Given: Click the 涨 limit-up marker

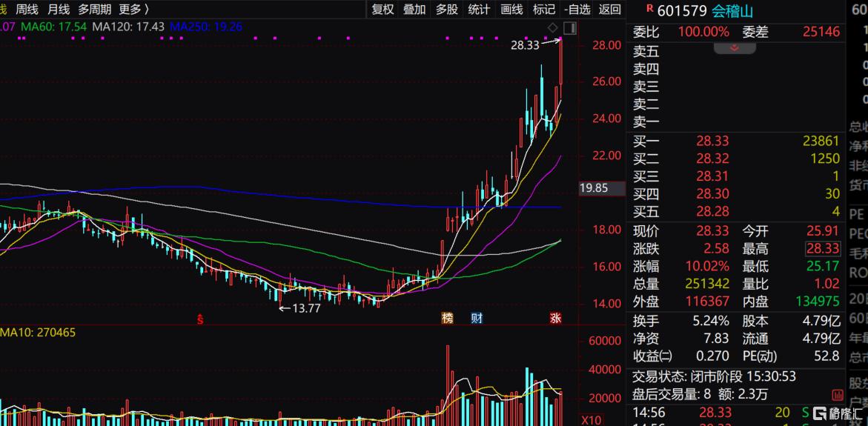Looking at the screenshot, I should (x=555, y=318).
